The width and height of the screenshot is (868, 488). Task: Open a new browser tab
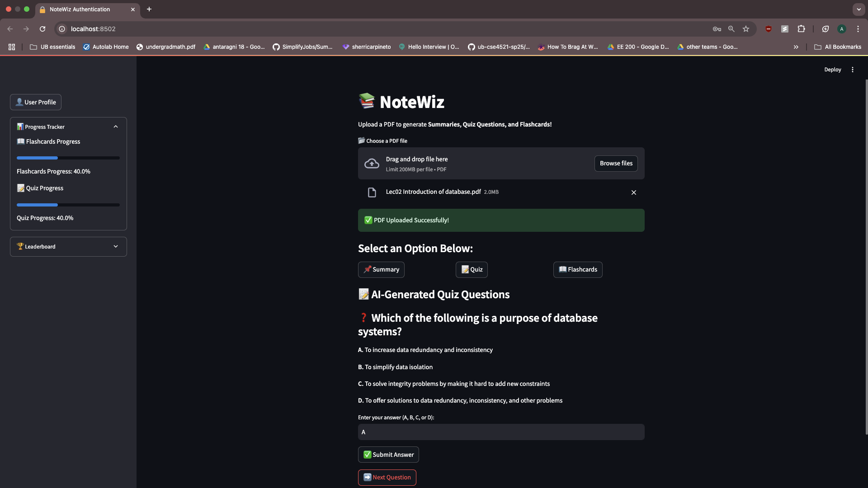149,9
